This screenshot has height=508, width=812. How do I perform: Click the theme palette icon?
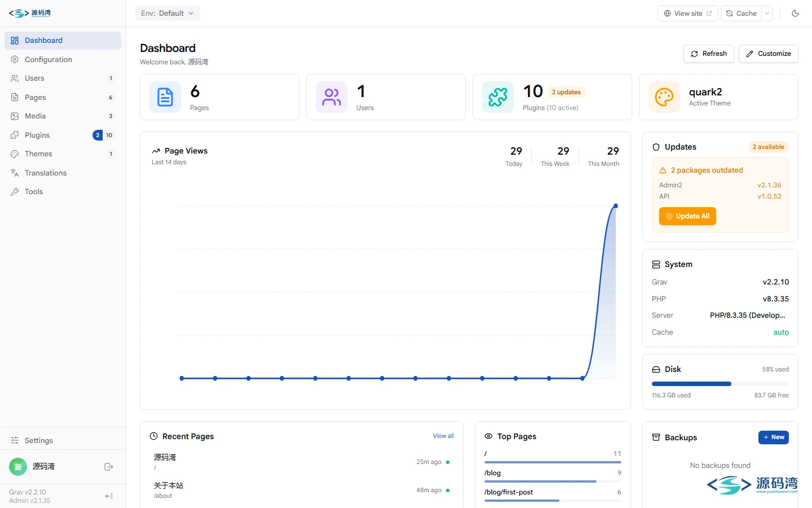point(664,97)
